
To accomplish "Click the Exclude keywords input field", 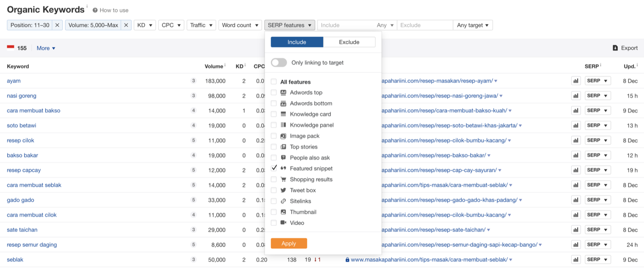I will (425, 25).
